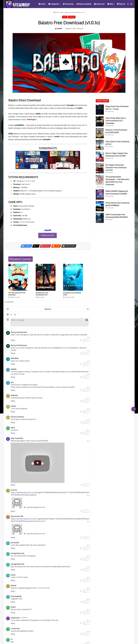Image resolution: width=138 pixels, height=644 pixels.
Task: Click the scroll-to-top round purple button
Action: coord(133,409)
